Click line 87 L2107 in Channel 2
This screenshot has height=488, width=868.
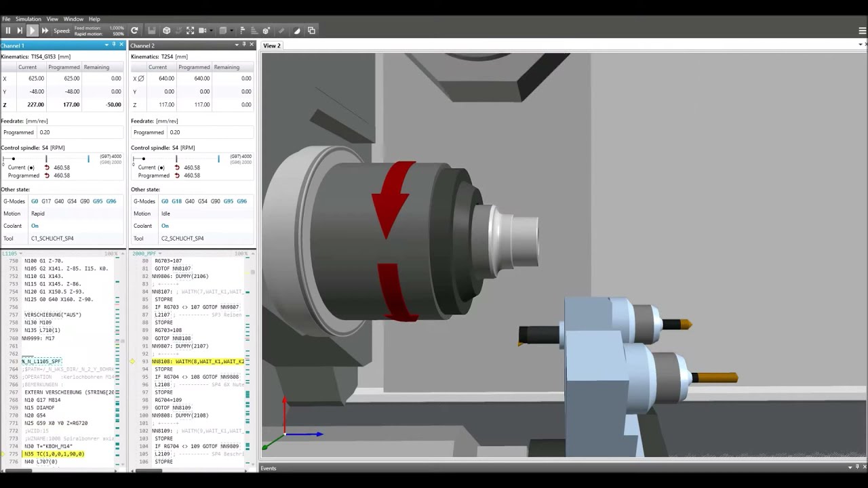(162, 314)
